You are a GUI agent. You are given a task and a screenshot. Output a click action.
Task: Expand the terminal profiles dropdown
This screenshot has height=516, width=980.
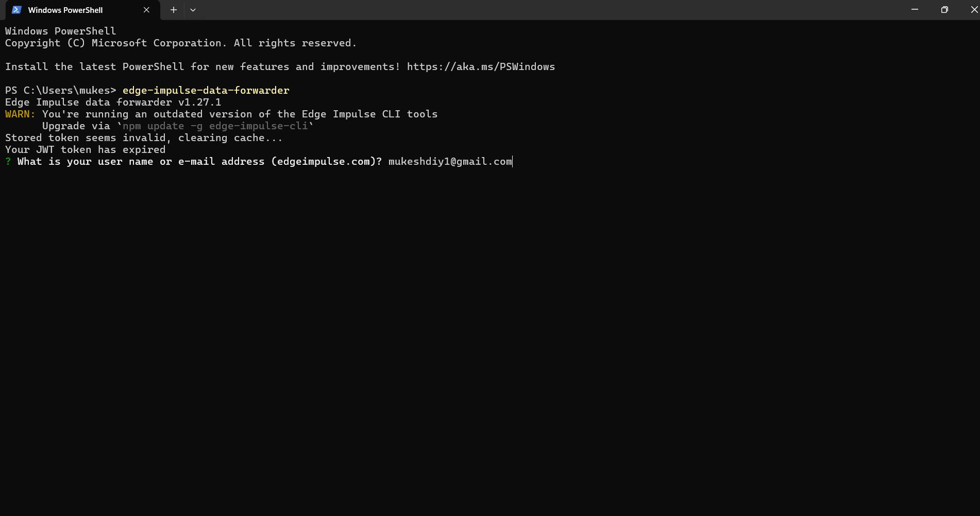pyautogui.click(x=193, y=10)
